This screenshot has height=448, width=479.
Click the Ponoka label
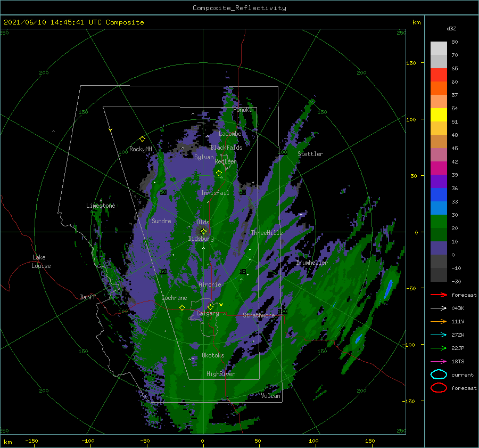click(243, 110)
